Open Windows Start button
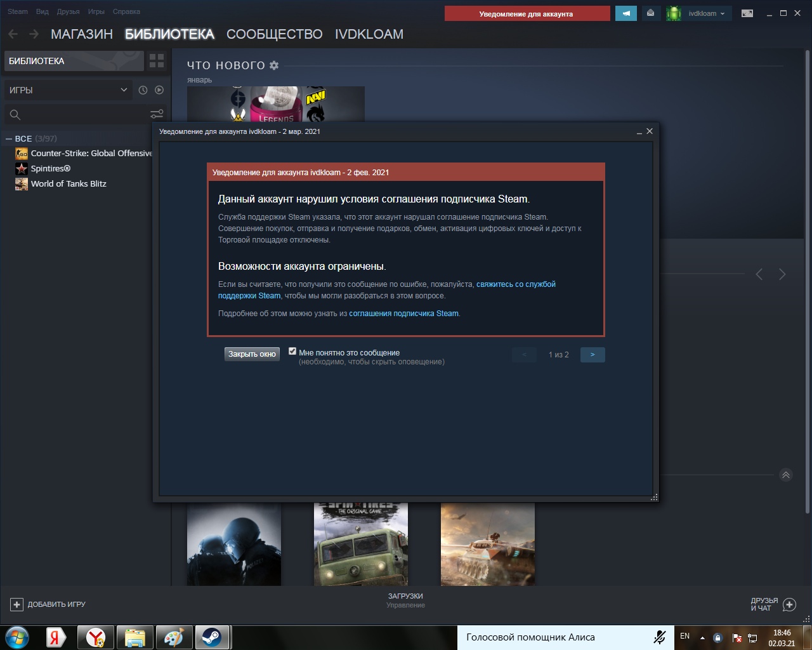The width and height of the screenshot is (812, 650). 17,637
